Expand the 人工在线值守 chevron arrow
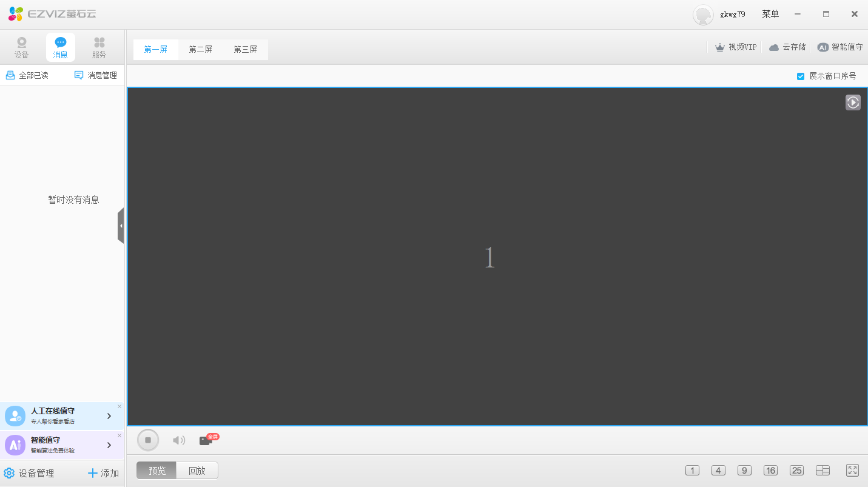868x487 pixels. pos(109,416)
